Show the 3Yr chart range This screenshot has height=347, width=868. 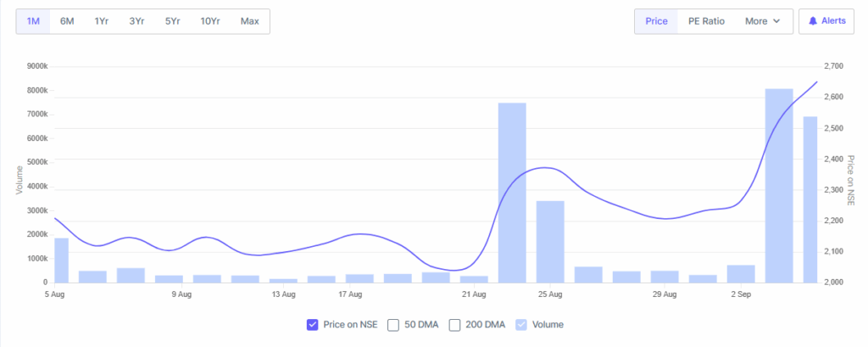point(136,21)
